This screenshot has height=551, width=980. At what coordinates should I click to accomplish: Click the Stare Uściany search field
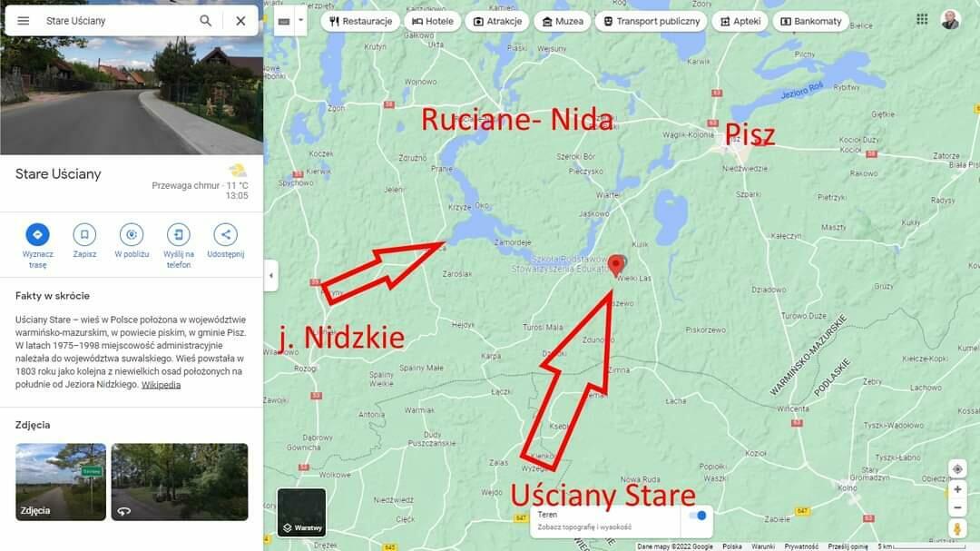pos(115,21)
